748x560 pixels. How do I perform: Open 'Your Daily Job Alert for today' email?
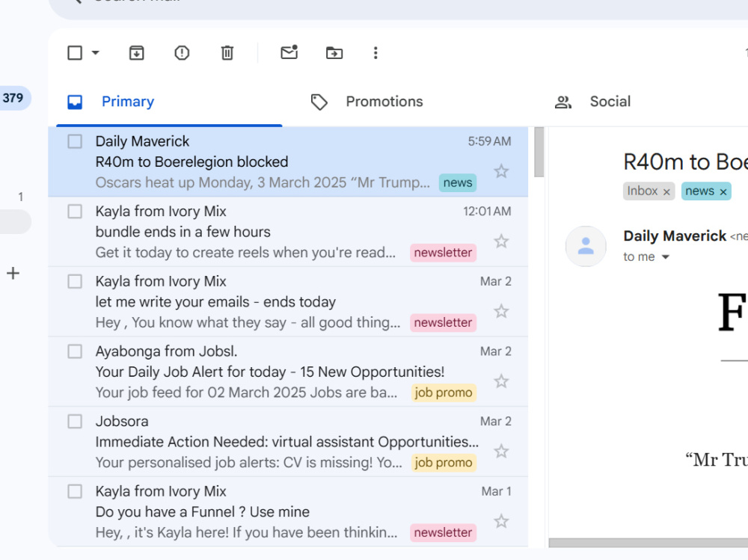(288, 372)
